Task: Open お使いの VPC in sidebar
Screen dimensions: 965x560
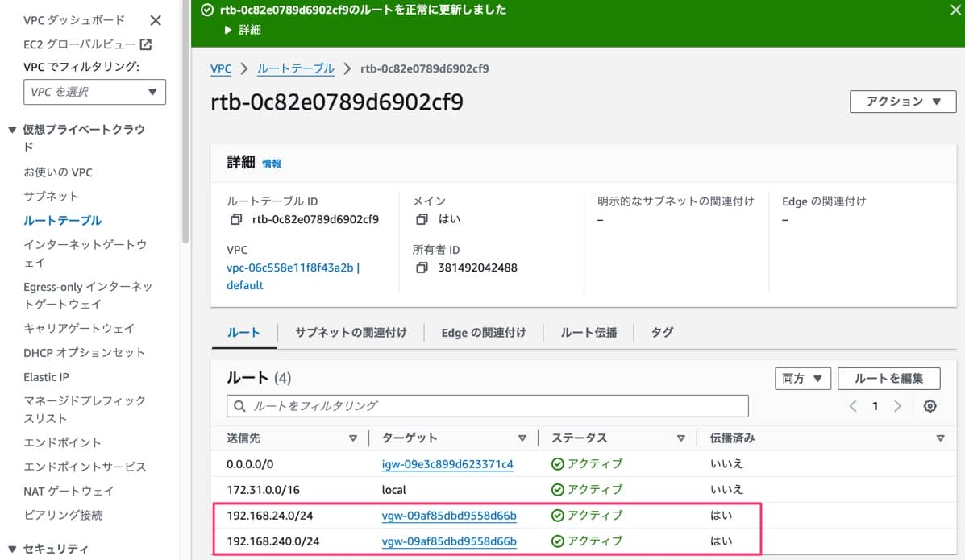Action: point(58,172)
